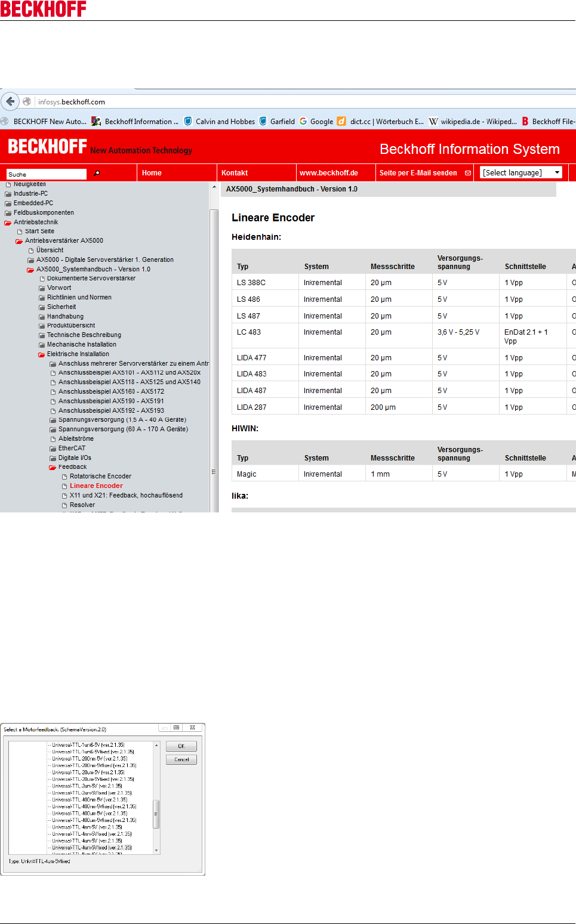The width and height of the screenshot is (576, 924).
Task: Open X11 und X21: Feedback, hochauflösend
Action: (126, 495)
